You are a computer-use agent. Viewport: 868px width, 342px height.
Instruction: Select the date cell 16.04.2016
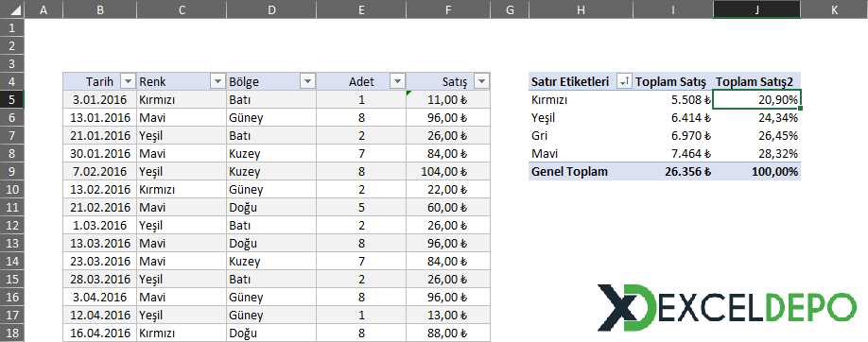coord(99,333)
